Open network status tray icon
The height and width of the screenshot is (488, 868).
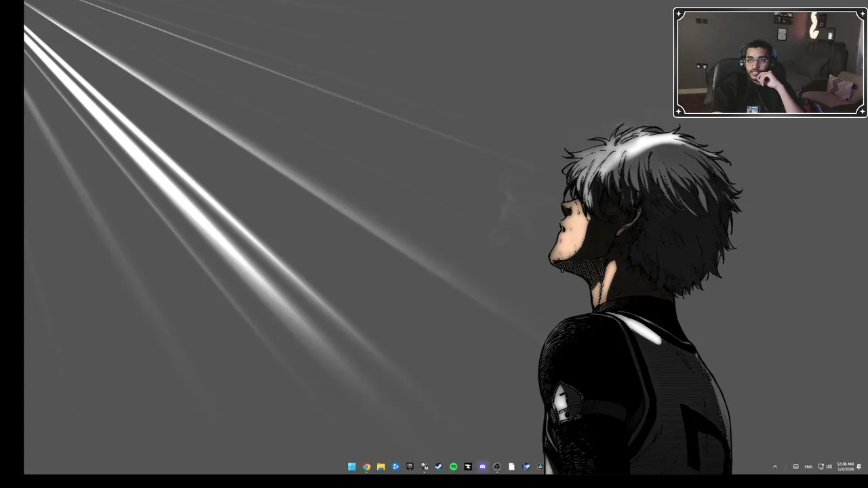(821, 466)
